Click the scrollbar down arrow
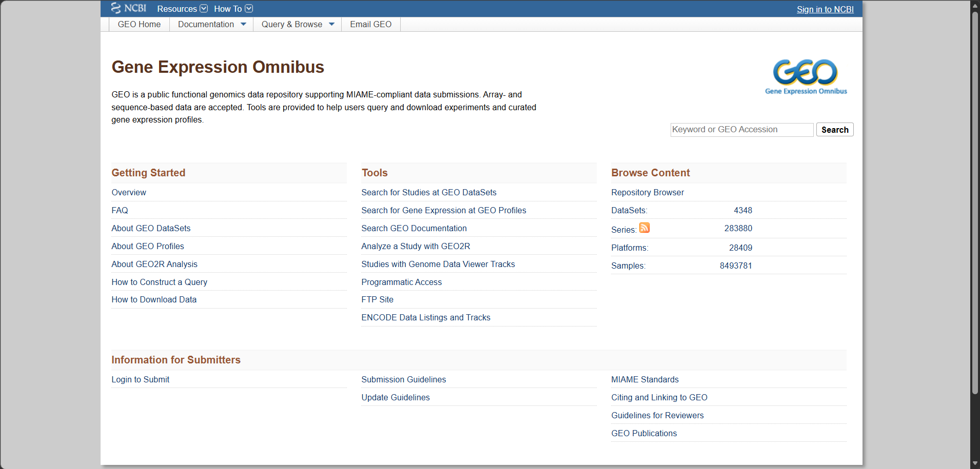Image resolution: width=980 pixels, height=469 pixels. click(x=975, y=463)
